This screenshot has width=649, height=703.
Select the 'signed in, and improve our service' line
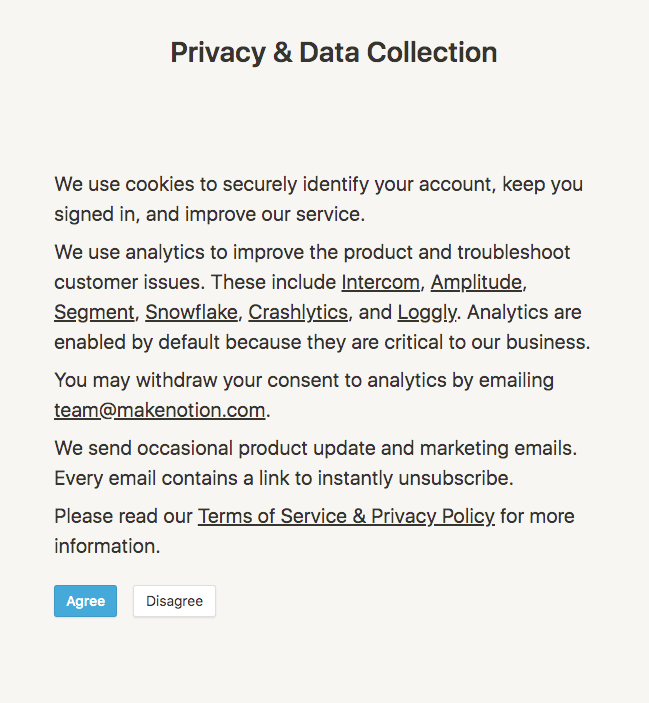[x=210, y=214]
